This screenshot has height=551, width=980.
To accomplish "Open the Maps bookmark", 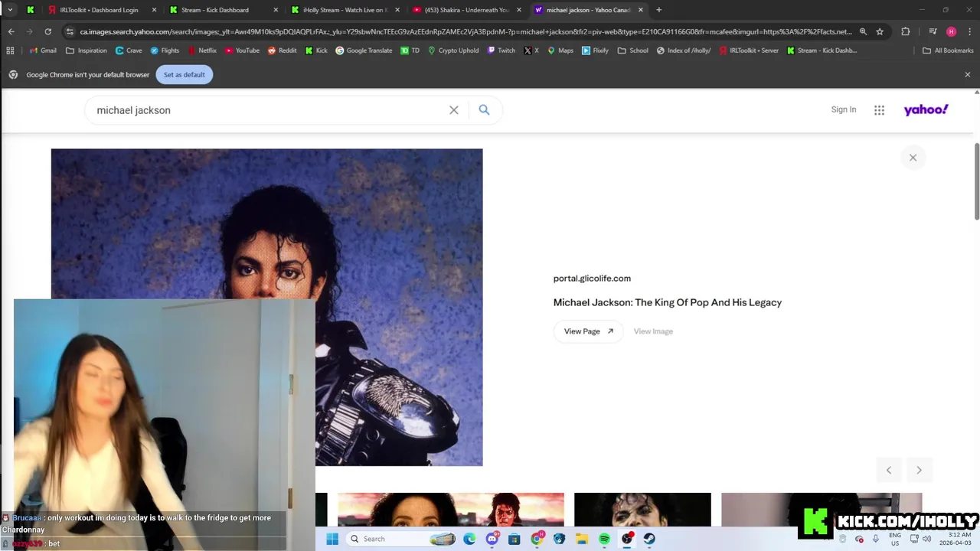I will point(560,51).
